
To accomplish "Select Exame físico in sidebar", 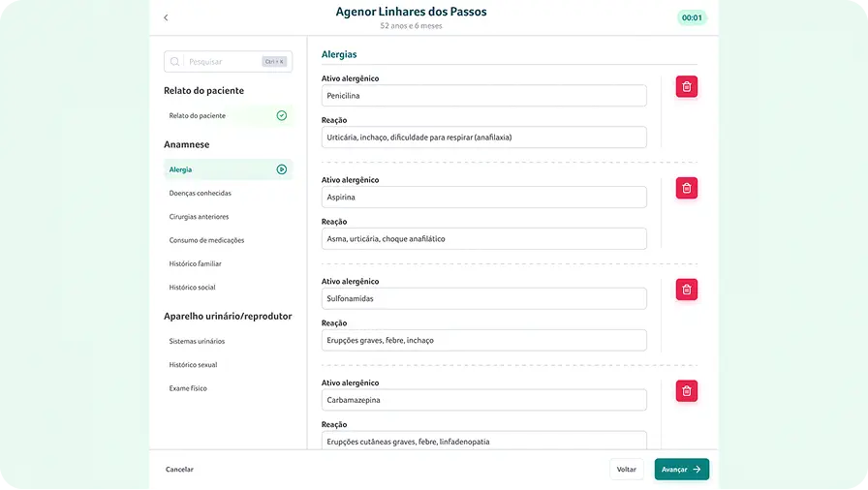I will (x=188, y=388).
